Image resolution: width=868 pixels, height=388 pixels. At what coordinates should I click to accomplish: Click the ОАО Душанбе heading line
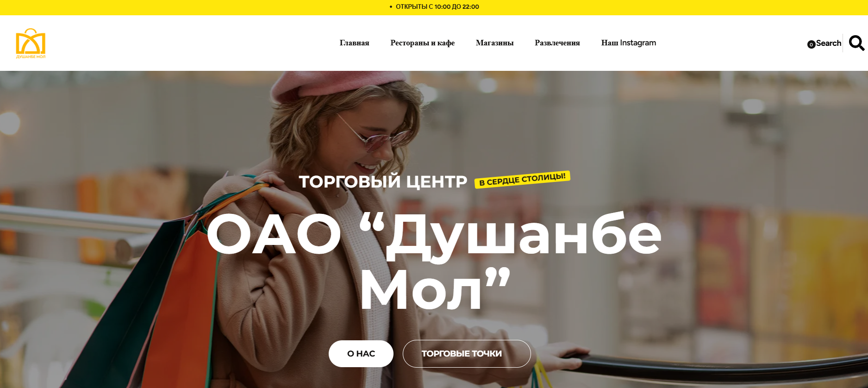[x=434, y=235]
